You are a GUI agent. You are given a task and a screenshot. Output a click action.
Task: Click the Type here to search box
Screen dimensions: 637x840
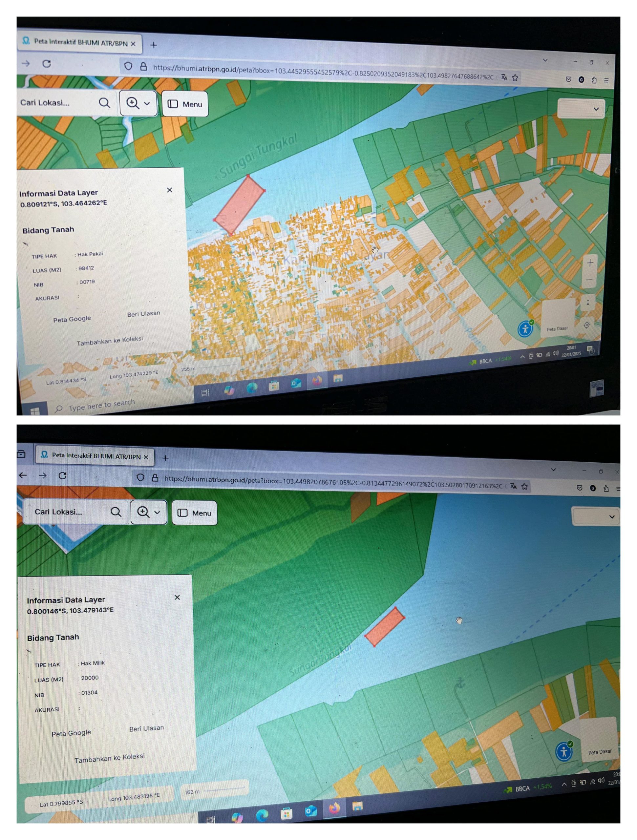pos(101,405)
